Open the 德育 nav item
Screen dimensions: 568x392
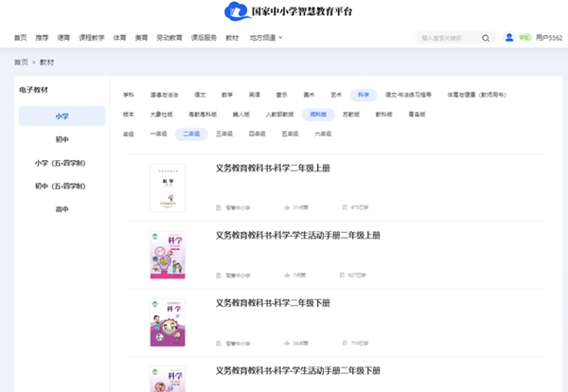(63, 38)
